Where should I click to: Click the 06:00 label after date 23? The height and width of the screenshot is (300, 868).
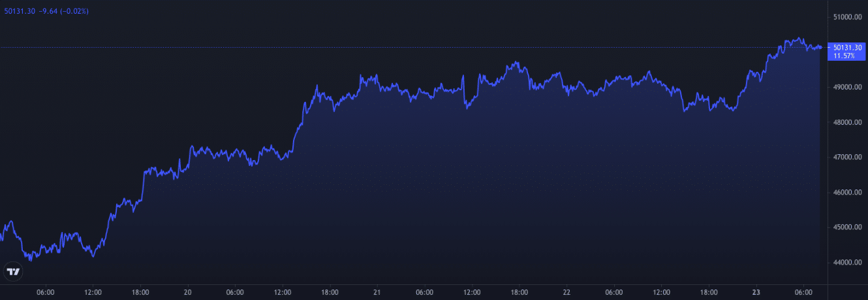(803, 292)
